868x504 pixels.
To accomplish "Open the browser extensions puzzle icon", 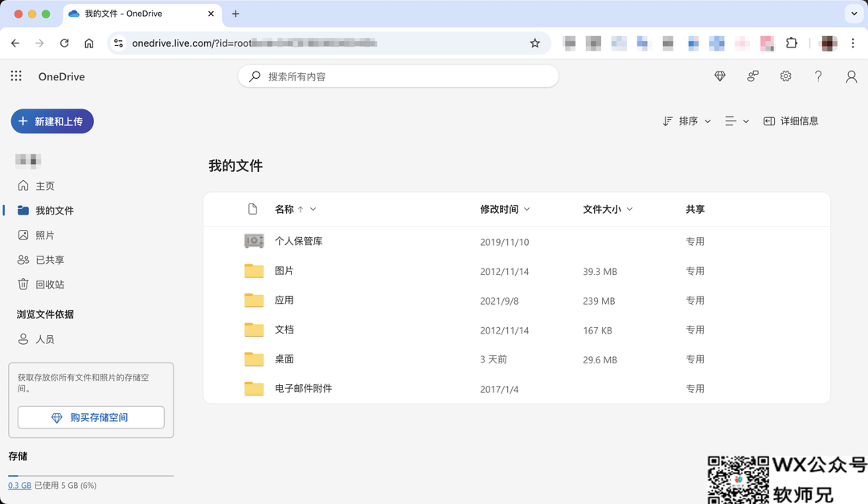I will point(792,43).
